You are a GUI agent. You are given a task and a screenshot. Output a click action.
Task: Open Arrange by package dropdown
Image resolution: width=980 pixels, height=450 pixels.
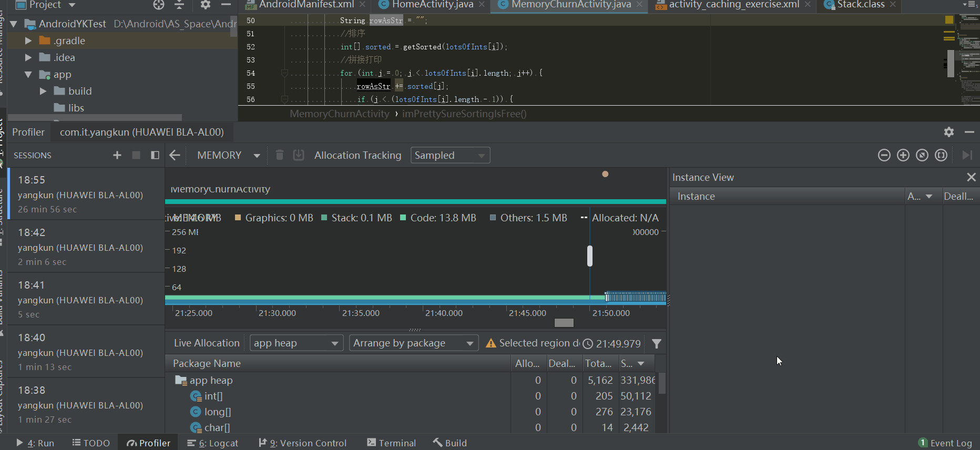point(414,343)
